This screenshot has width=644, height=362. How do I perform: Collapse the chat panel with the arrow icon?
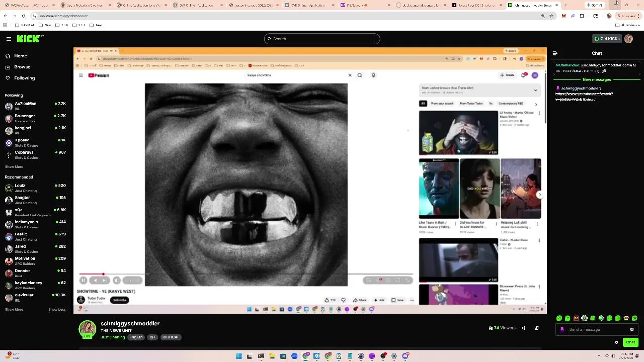[x=555, y=53]
